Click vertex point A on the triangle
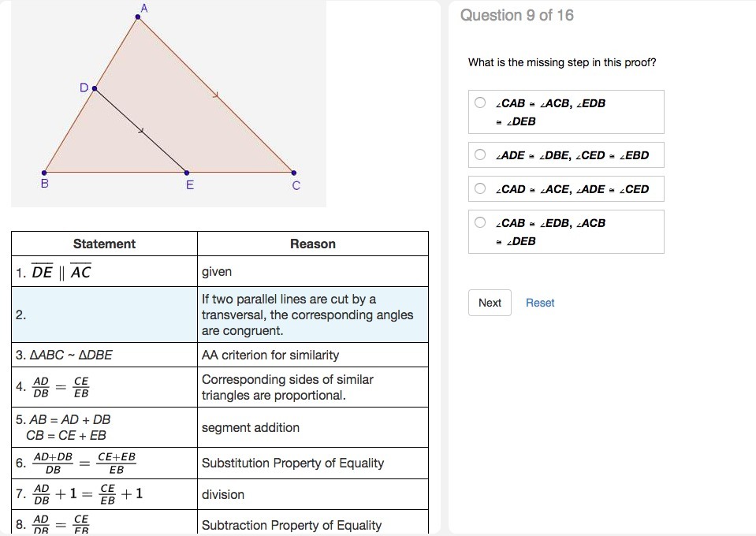The height and width of the screenshot is (536, 756). tap(138, 17)
